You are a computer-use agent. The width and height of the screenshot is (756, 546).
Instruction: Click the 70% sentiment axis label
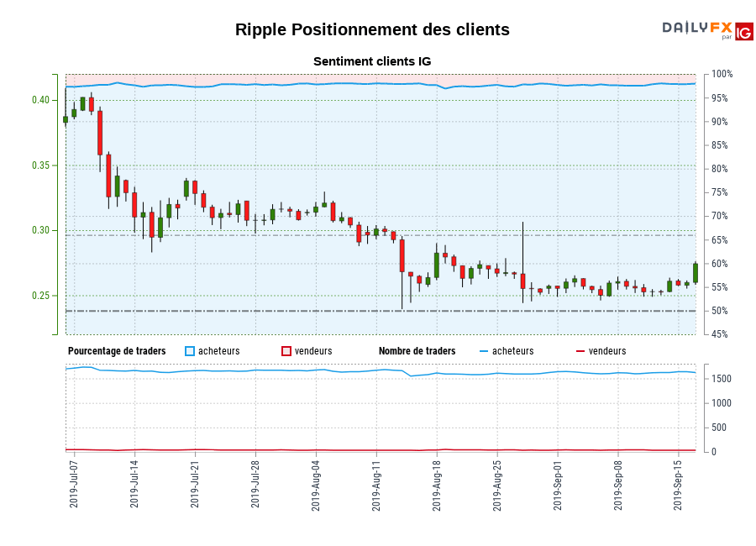(x=720, y=216)
